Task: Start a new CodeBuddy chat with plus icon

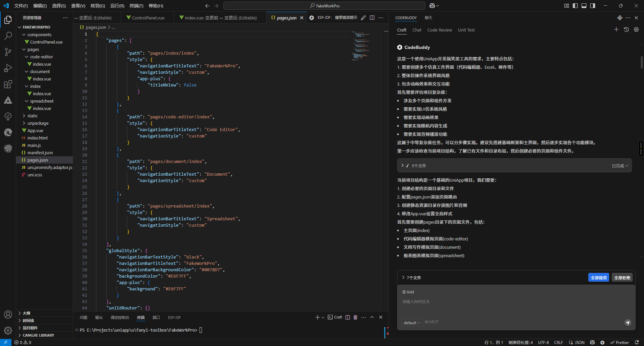Action: coord(616,30)
